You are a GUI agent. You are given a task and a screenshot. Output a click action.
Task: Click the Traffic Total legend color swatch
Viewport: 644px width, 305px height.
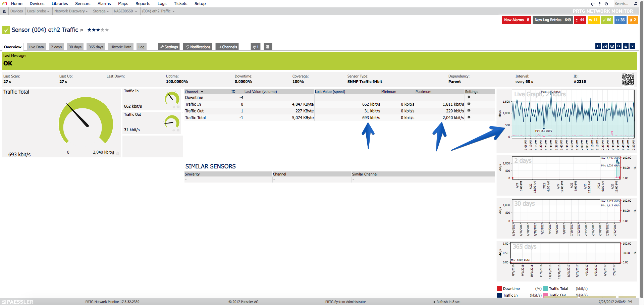pyautogui.click(x=545, y=289)
